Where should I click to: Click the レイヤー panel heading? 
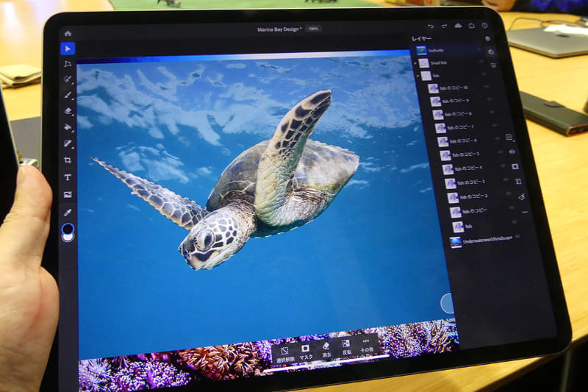(421, 39)
